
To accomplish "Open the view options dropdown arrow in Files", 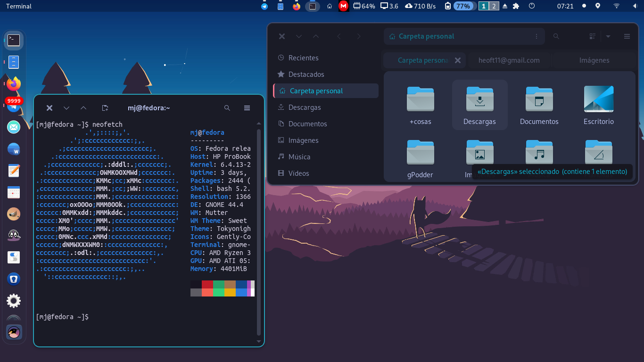I will tap(608, 36).
